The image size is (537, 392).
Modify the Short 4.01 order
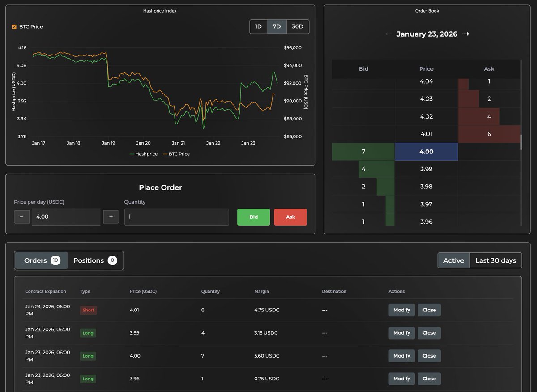click(402, 310)
